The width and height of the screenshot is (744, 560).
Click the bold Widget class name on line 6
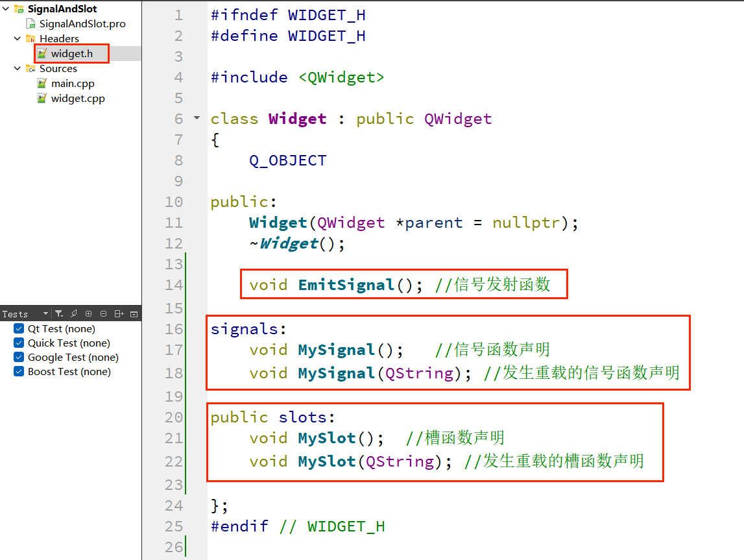coord(297,119)
